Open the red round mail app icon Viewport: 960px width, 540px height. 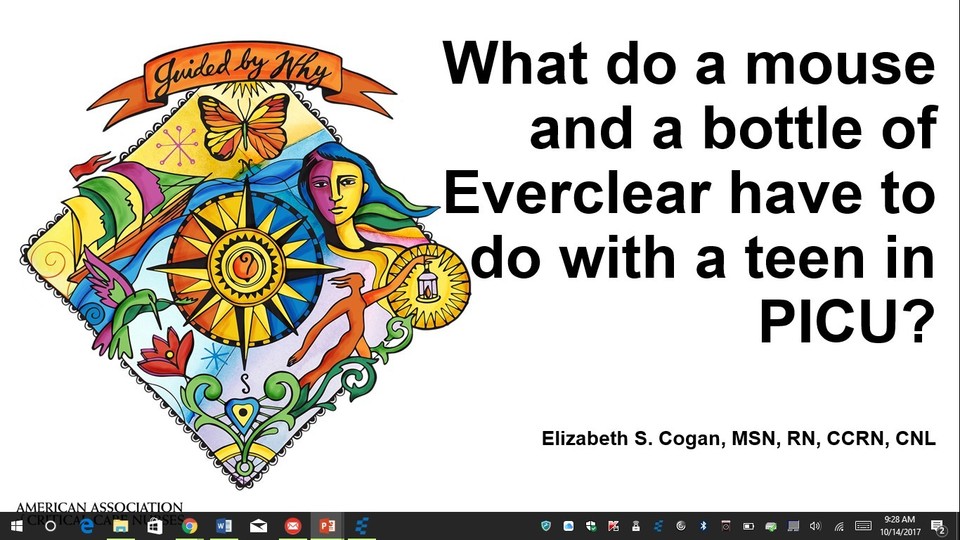point(293,526)
